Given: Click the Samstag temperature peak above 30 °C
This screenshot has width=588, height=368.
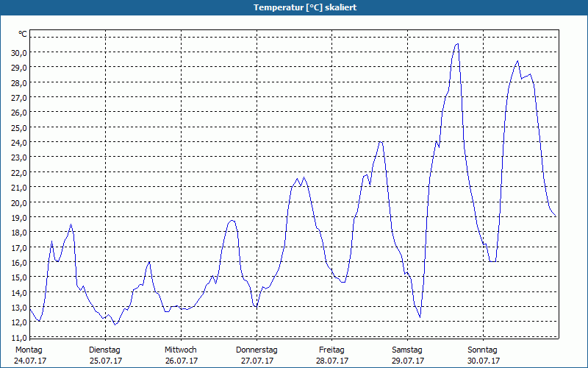Looking at the screenshot, I should 457,44.
